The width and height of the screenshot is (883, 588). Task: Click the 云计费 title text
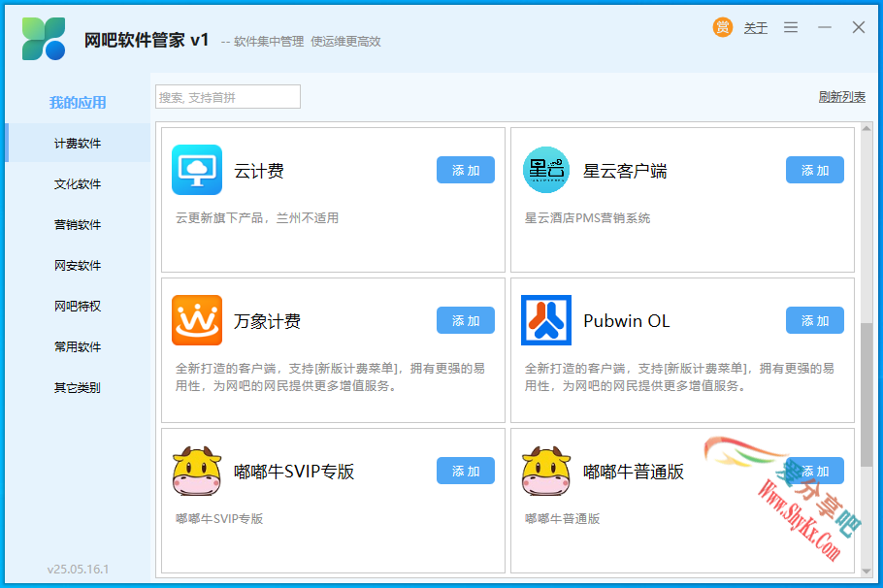259,171
